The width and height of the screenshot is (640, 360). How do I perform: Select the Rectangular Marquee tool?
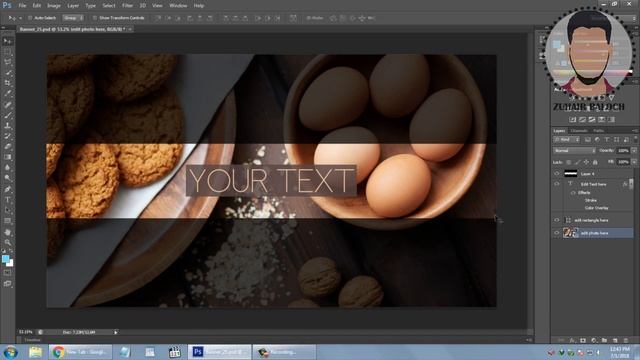click(x=7, y=52)
